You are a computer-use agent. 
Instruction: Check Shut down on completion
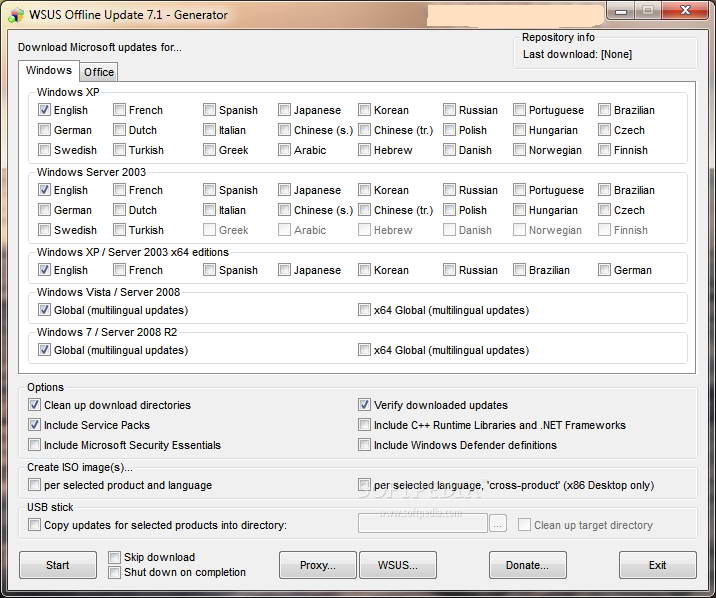coord(115,572)
